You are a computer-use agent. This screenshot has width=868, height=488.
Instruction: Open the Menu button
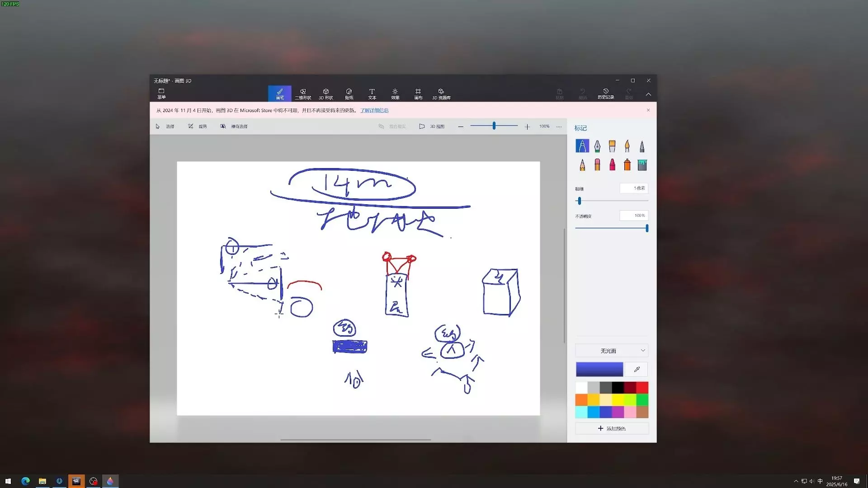click(161, 94)
